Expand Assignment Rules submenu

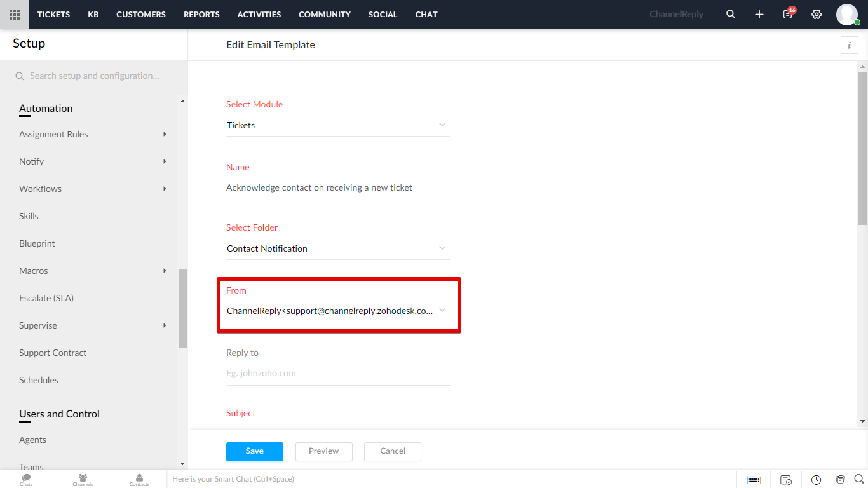click(x=165, y=134)
